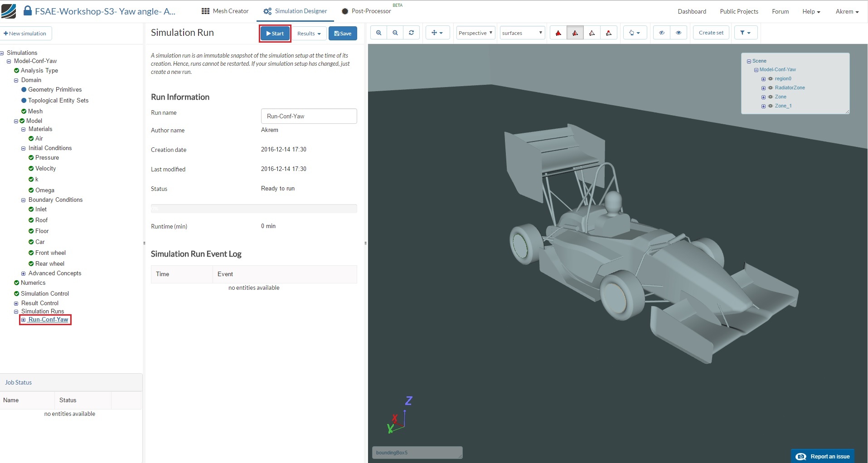This screenshot has height=463, width=868.
Task: Hide RadiatorZone using its eye icon
Action: 770,88
